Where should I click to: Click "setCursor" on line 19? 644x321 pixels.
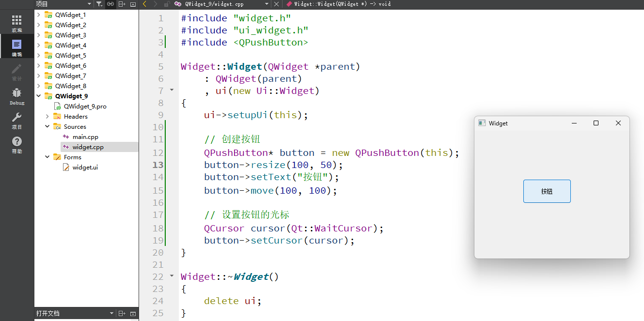tap(277, 240)
